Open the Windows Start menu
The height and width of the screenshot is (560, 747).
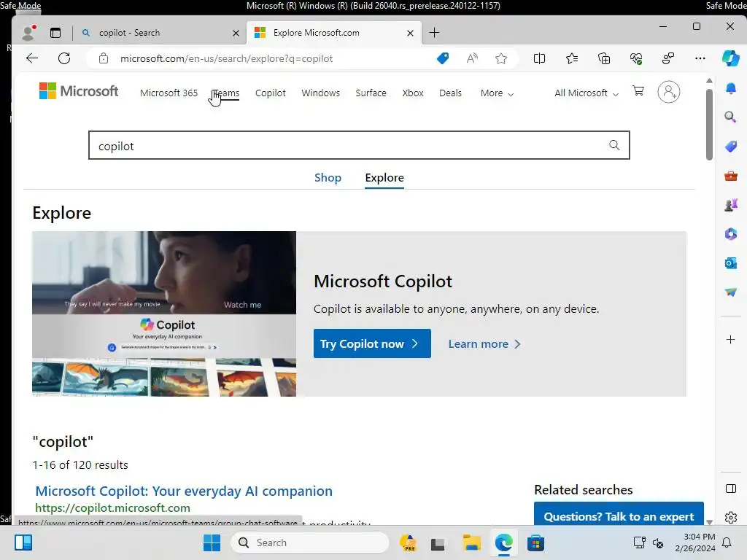tap(212, 542)
